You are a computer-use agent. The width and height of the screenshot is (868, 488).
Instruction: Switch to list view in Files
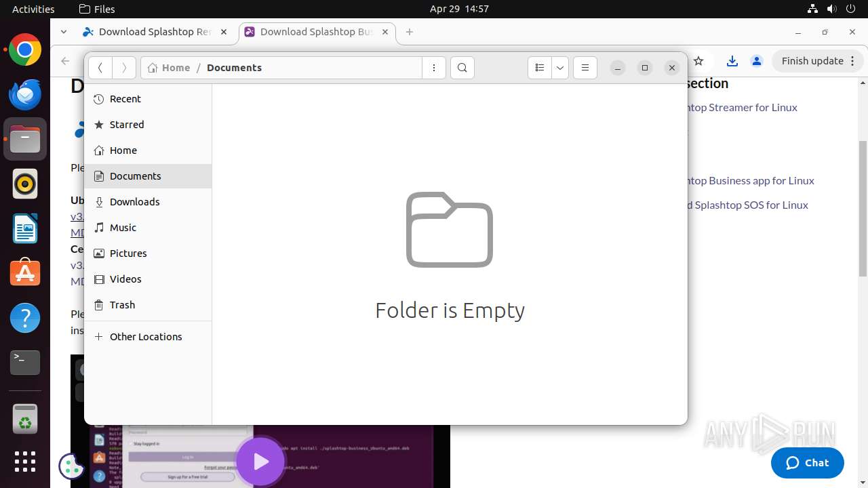(x=540, y=68)
